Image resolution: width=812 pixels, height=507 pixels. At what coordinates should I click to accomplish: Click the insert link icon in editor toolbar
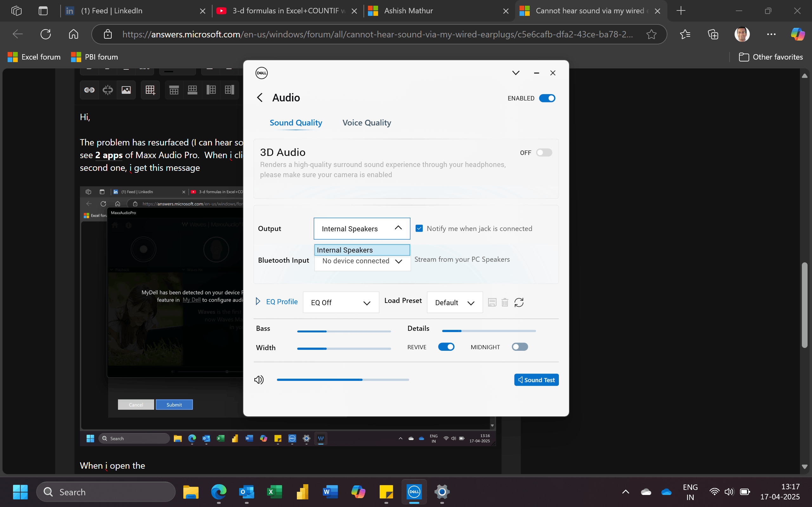pos(89,90)
